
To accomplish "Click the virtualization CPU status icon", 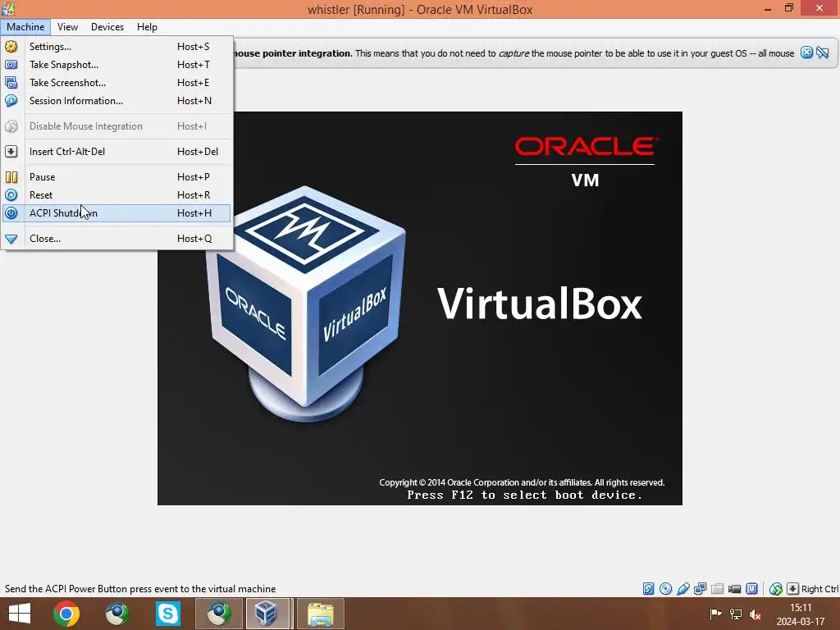I will [x=751, y=589].
